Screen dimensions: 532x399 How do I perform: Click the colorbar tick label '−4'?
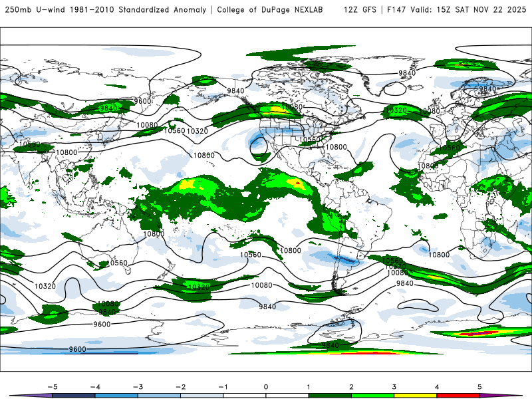pyautogui.click(x=95, y=387)
